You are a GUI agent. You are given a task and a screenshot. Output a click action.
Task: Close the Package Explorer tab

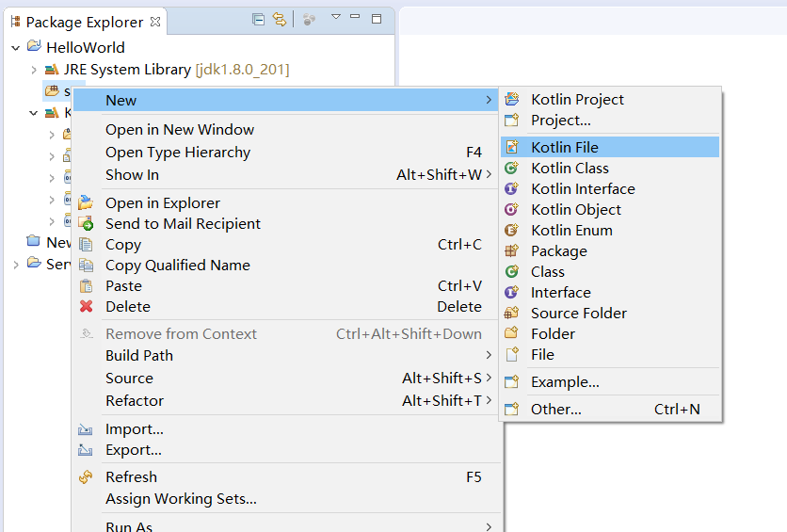coord(155,21)
